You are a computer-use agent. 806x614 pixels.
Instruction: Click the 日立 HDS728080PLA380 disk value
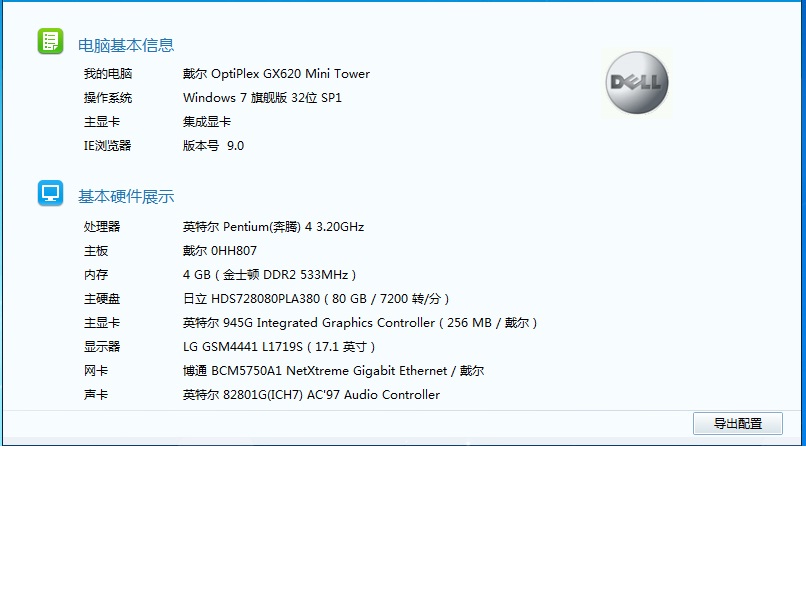(x=316, y=299)
